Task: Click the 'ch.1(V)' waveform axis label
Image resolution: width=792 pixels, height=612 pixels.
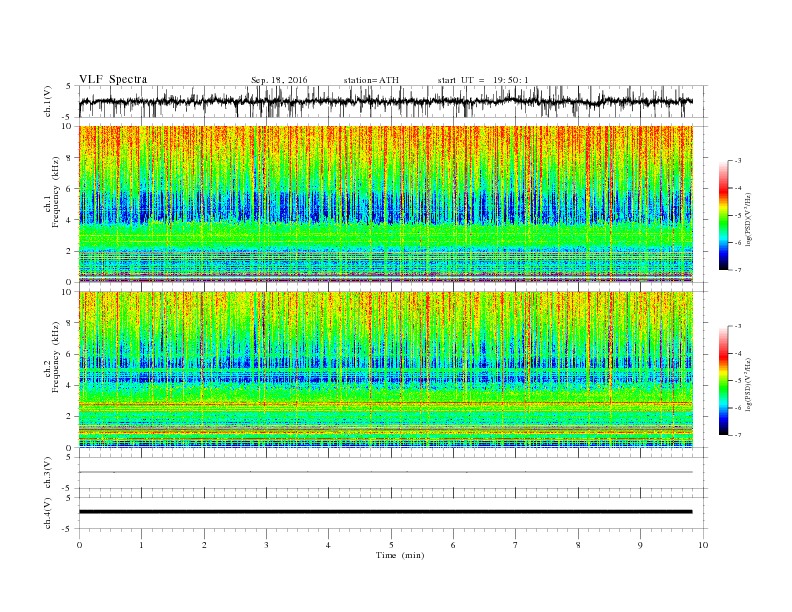Action: [x=48, y=101]
